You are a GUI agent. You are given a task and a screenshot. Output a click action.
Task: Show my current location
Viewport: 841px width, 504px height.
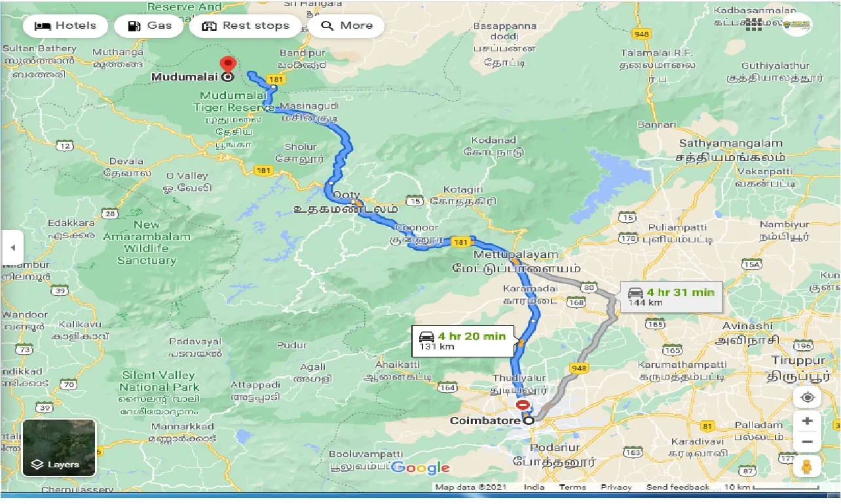807,397
